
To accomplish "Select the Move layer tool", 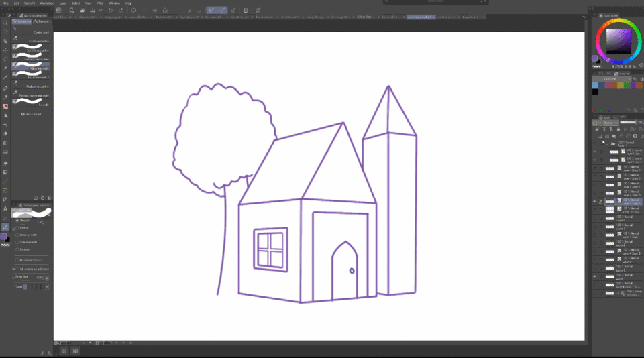I will (5, 50).
